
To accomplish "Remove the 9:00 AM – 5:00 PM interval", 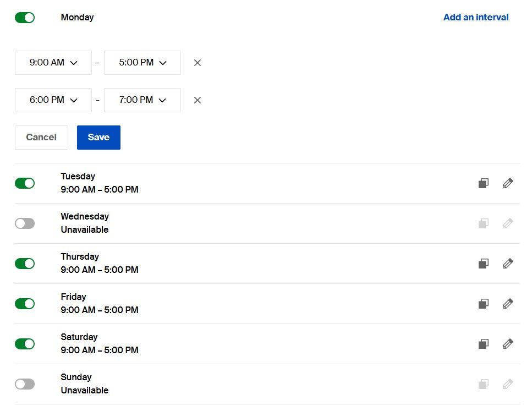I will [197, 62].
